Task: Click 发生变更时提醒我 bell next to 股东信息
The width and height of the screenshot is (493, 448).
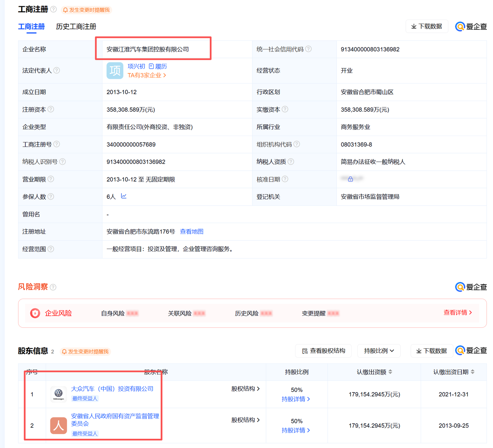Action: [x=85, y=351]
